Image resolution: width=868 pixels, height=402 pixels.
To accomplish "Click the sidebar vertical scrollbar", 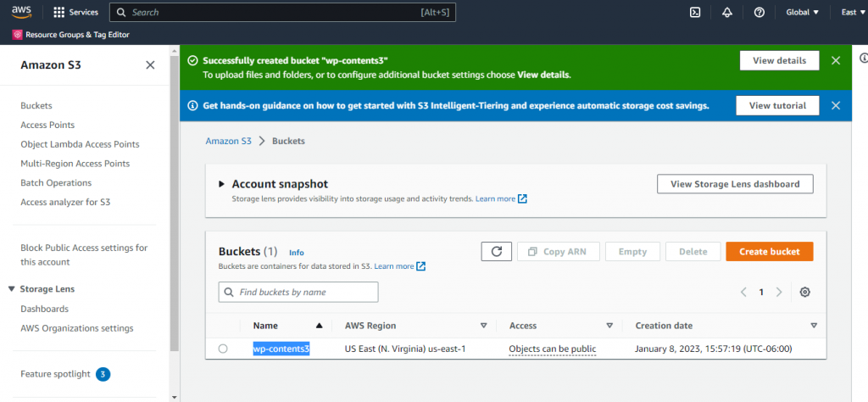I will click(175, 204).
